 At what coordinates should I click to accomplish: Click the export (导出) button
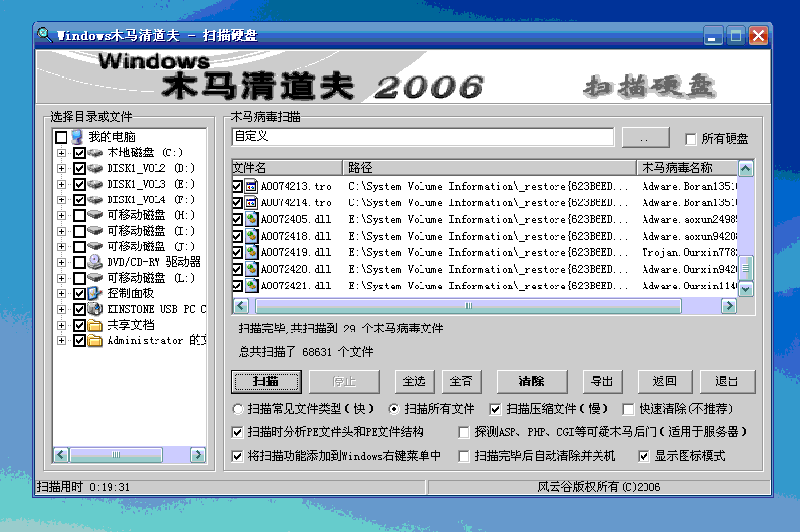coord(602,381)
